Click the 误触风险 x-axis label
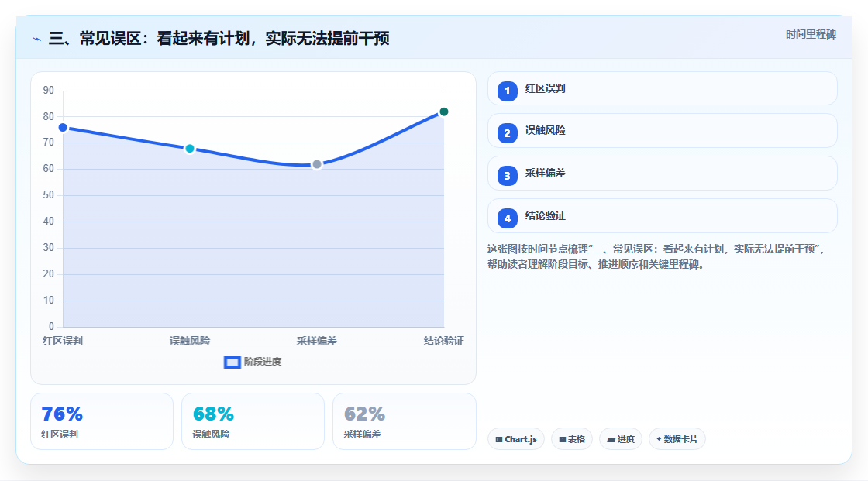The width and height of the screenshot is (868, 481). point(190,341)
